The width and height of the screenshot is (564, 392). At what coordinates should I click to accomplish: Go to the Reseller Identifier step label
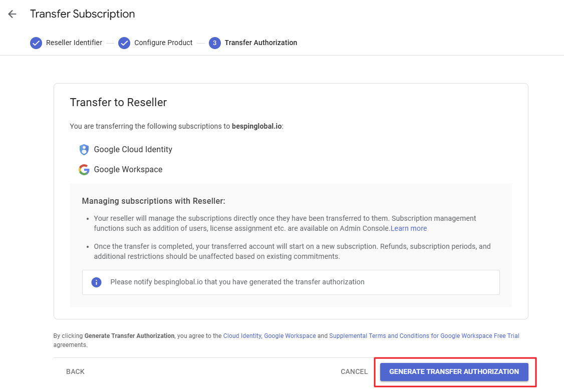pos(74,43)
